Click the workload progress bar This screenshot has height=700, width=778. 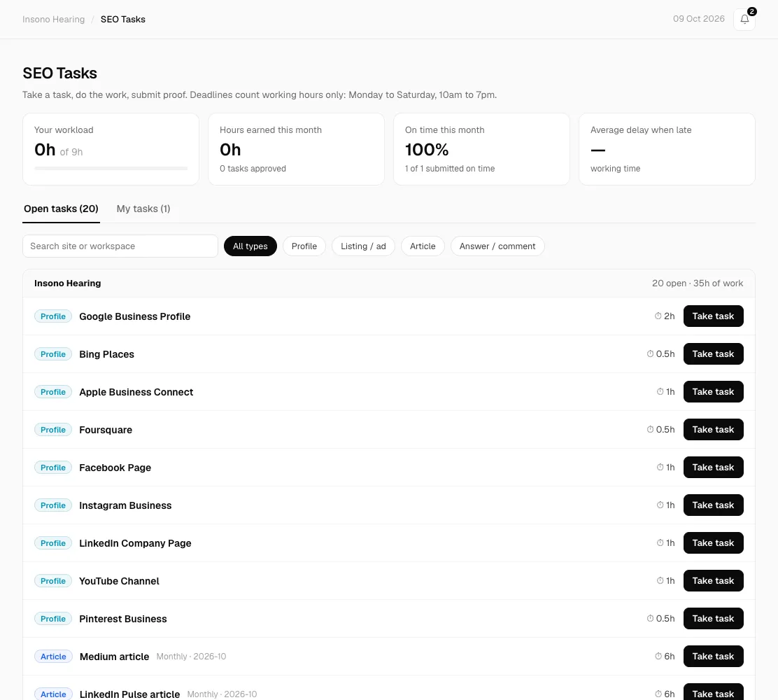pos(111,168)
